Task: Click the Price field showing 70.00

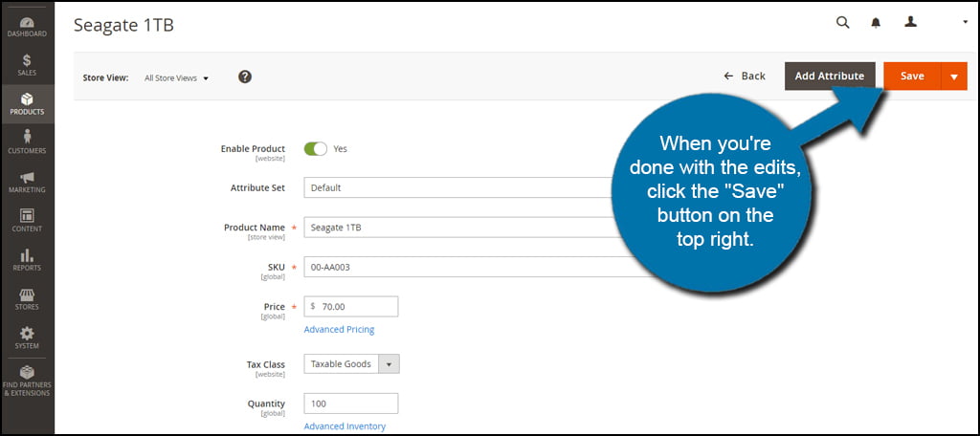Action: pyautogui.click(x=351, y=306)
